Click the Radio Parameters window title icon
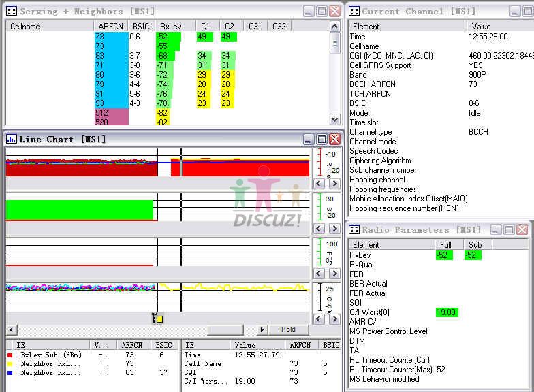Viewport: 534px width, 392px height. pyautogui.click(x=354, y=229)
